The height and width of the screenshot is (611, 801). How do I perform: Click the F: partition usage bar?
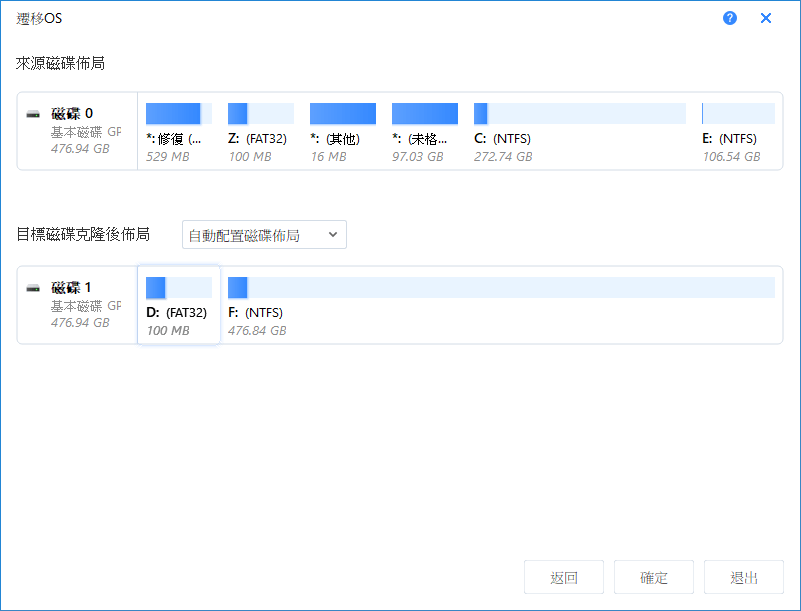coord(500,288)
